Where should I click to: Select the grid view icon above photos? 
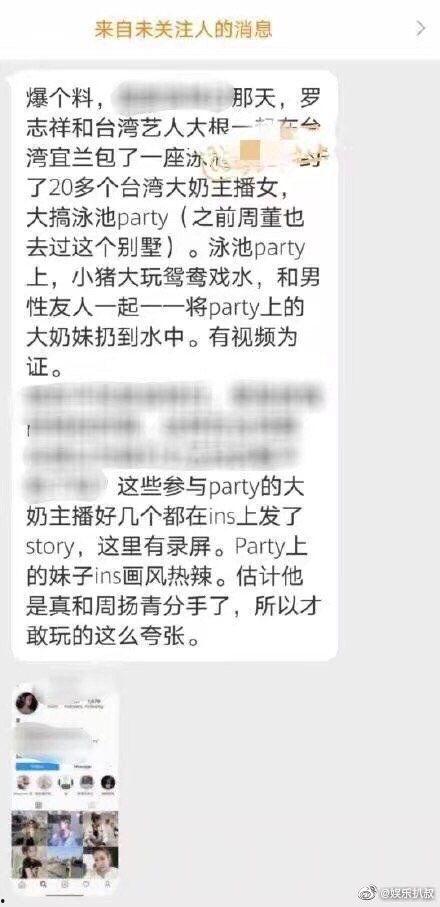39,805
